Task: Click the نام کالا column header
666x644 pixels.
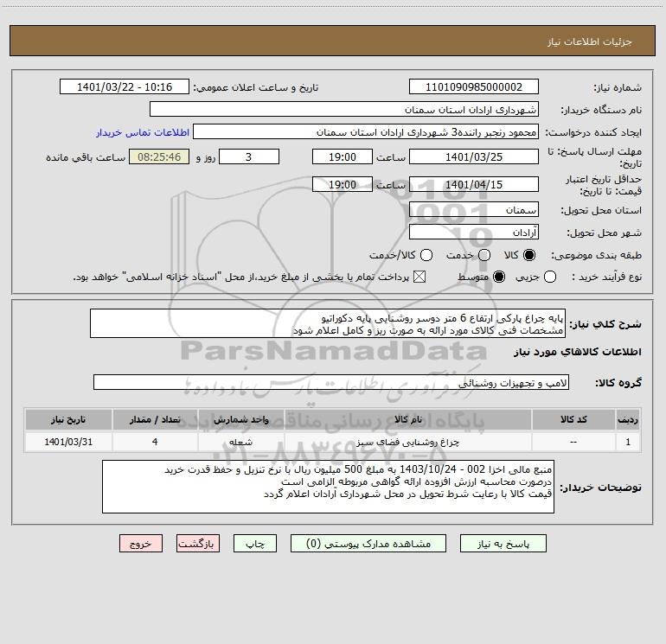Action: [x=407, y=419]
